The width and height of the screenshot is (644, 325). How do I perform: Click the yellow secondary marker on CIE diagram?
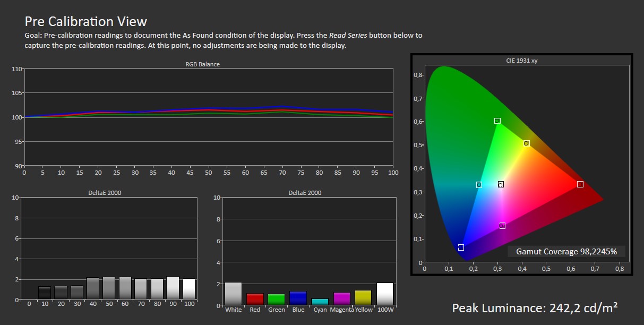[527, 143]
